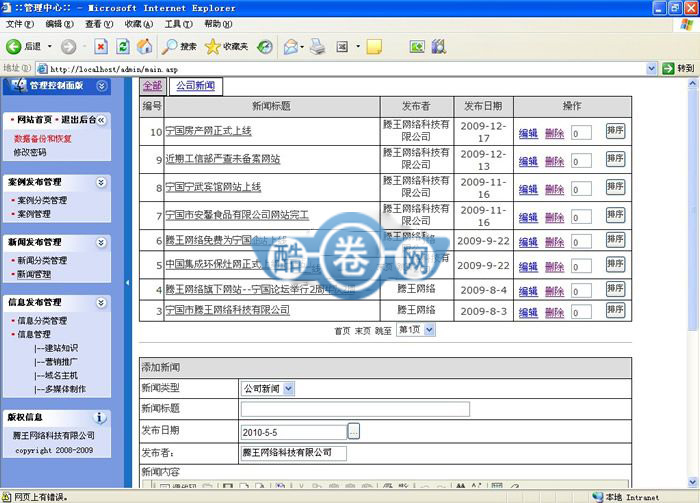This screenshot has height=503, width=700.
Task: Collapse the 信息发布管理 section
Action: tap(101, 303)
